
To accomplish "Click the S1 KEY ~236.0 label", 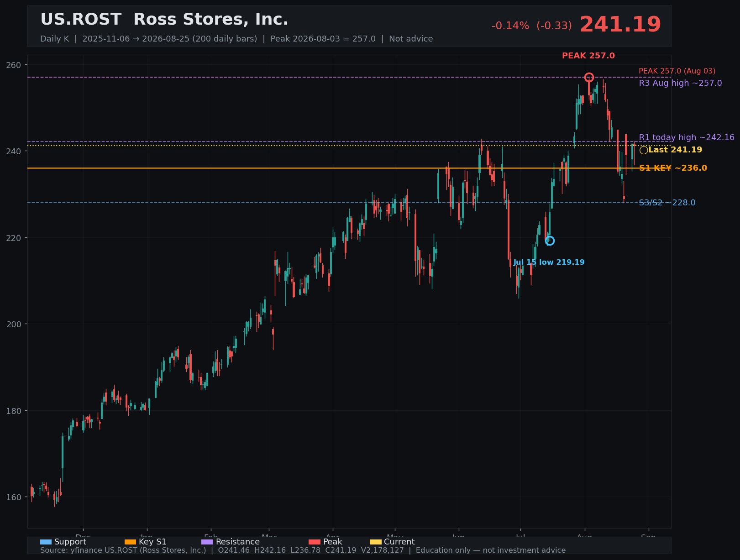I will coord(673,168).
